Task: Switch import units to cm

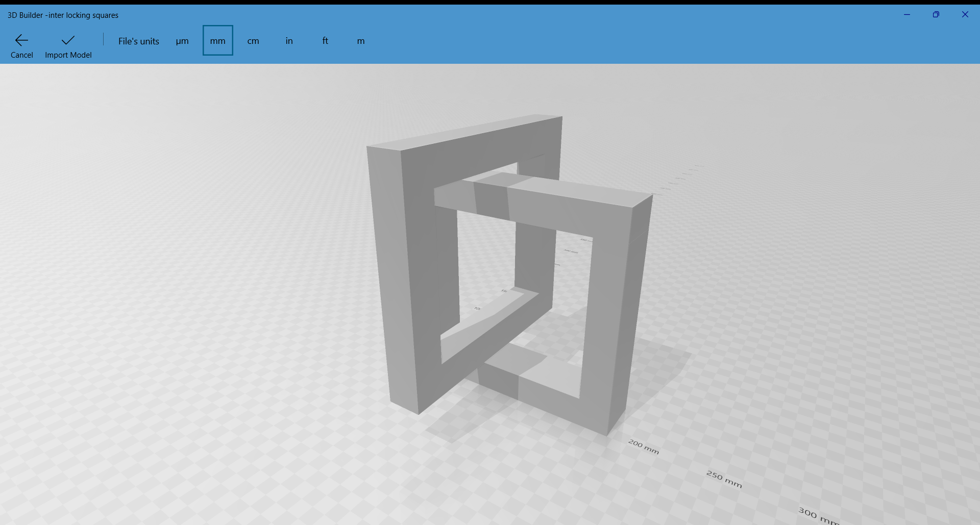Action: [253, 41]
